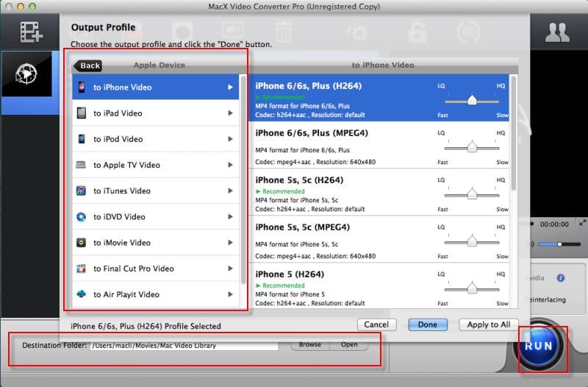The height and width of the screenshot is (387, 588).
Task: Open the user account icon at top right
Action: click(x=557, y=32)
